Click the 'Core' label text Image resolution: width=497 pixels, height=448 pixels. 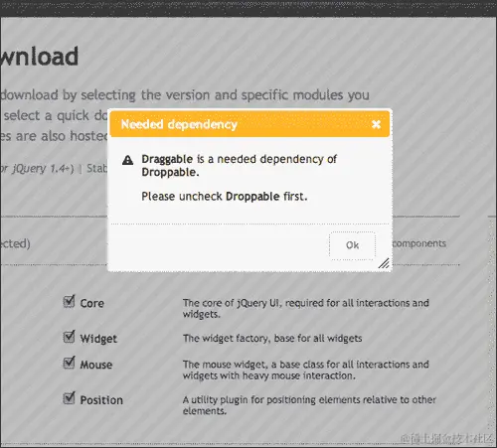click(x=92, y=303)
